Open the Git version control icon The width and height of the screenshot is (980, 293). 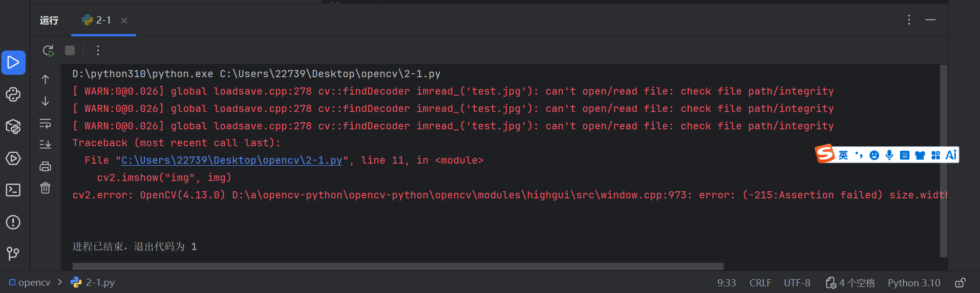point(13,254)
